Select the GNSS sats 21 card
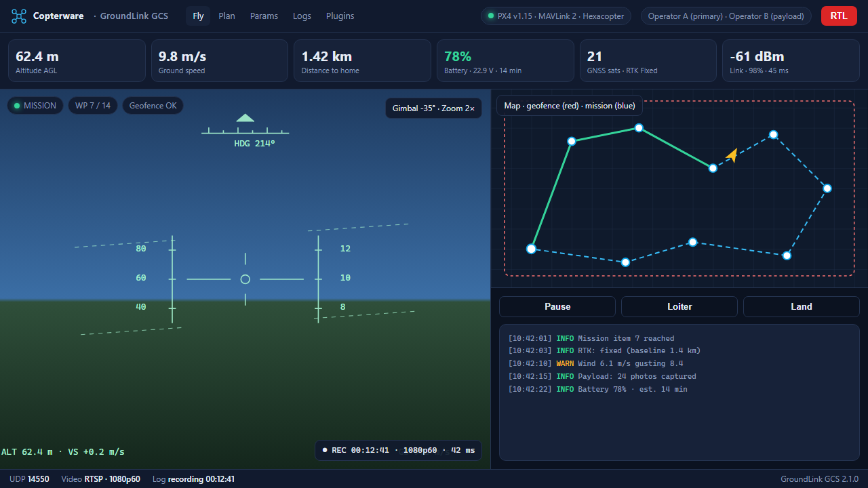Image resolution: width=868 pixels, height=488 pixels. [x=648, y=60]
